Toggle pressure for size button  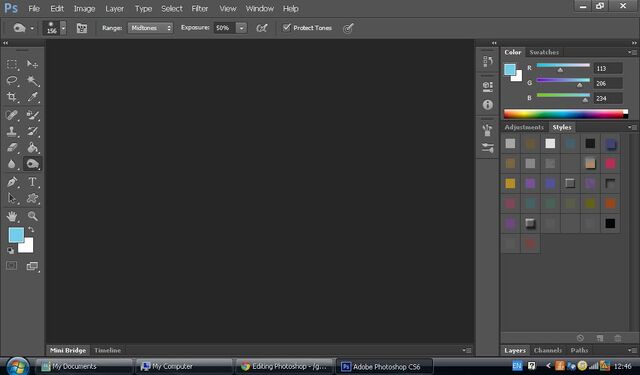coord(348,28)
